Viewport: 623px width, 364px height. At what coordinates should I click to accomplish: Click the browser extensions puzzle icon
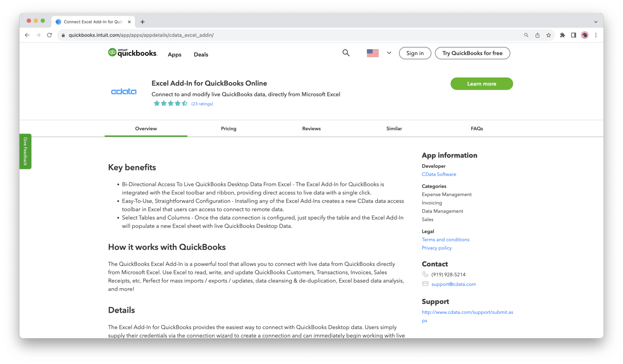562,35
